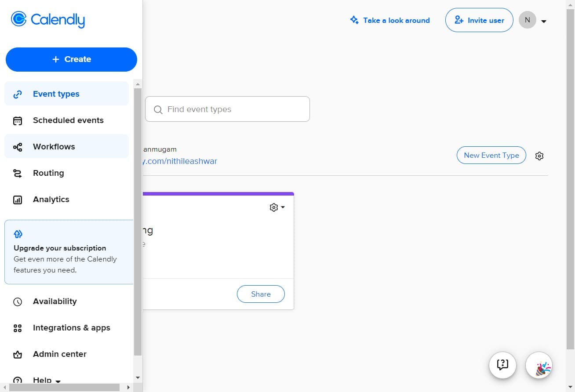Open the Availability clock icon
This screenshot has height=392, width=575.
coord(17,301)
